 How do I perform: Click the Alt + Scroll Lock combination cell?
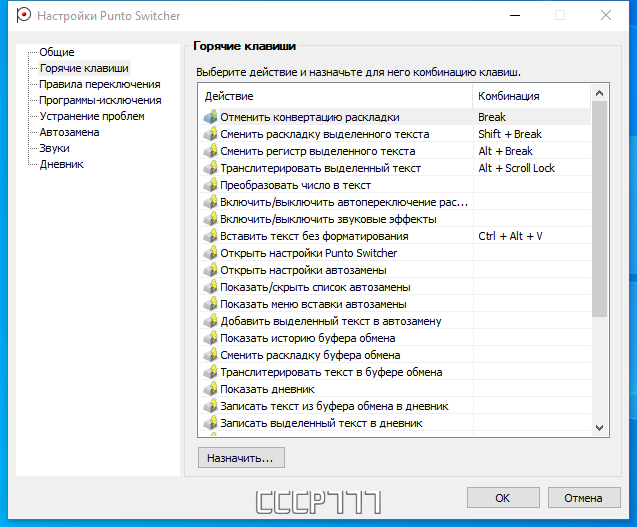(532, 168)
